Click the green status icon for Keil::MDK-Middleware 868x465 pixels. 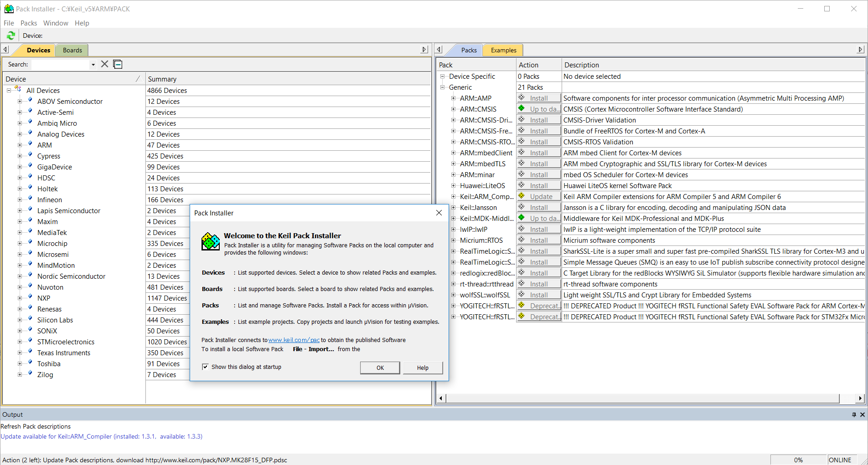[522, 218]
